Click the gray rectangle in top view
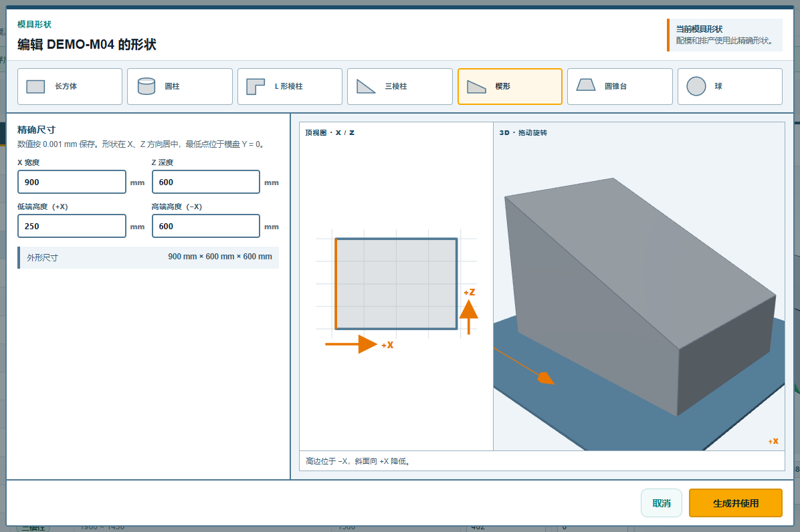The width and height of the screenshot is (800, 532). 396,284
